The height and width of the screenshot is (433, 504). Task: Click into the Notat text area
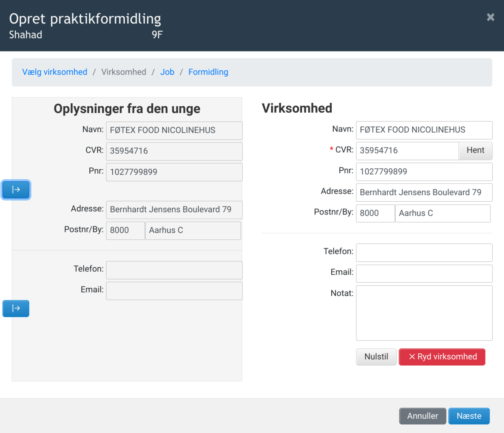coord(424,313)
